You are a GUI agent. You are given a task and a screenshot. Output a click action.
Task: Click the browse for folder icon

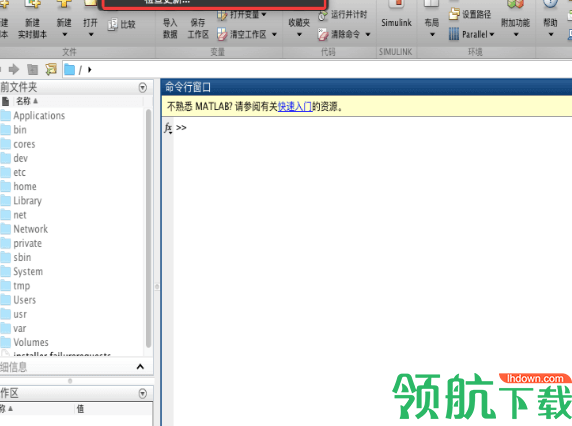[51, 69]
